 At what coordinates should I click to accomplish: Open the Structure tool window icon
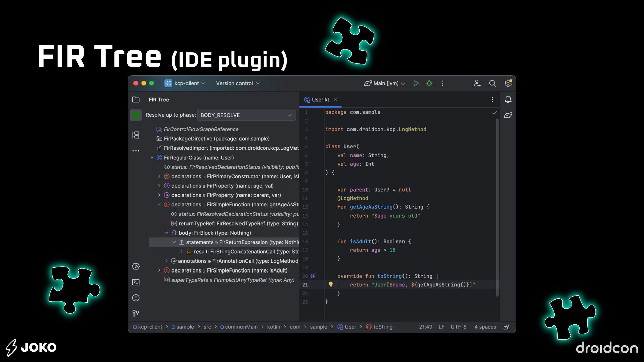coord(136,135)
